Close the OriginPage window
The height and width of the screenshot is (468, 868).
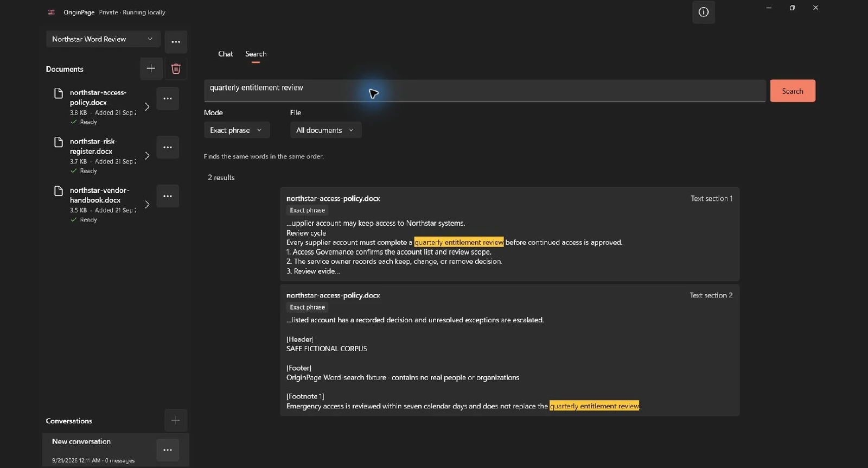coord(815,8)
